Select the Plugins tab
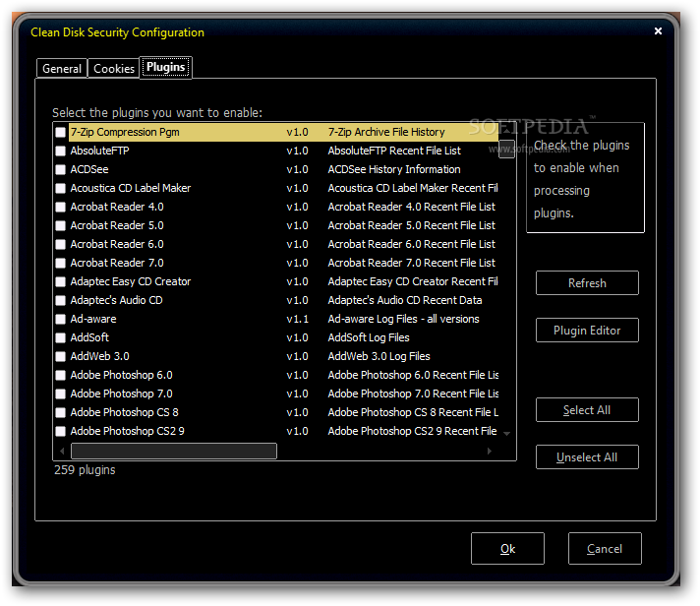The image size is (700, 606). pyautogui.click(x=165, y=68)
